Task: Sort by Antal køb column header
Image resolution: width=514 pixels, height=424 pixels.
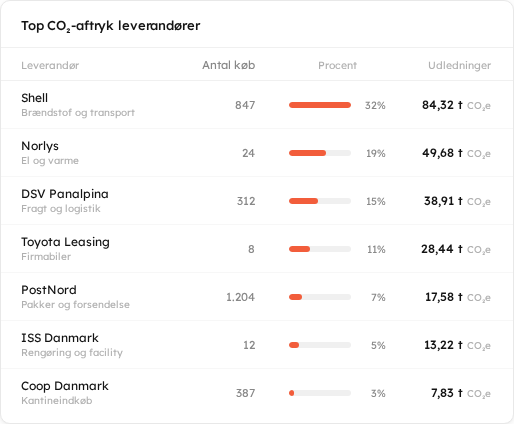Action: point(228,65)
